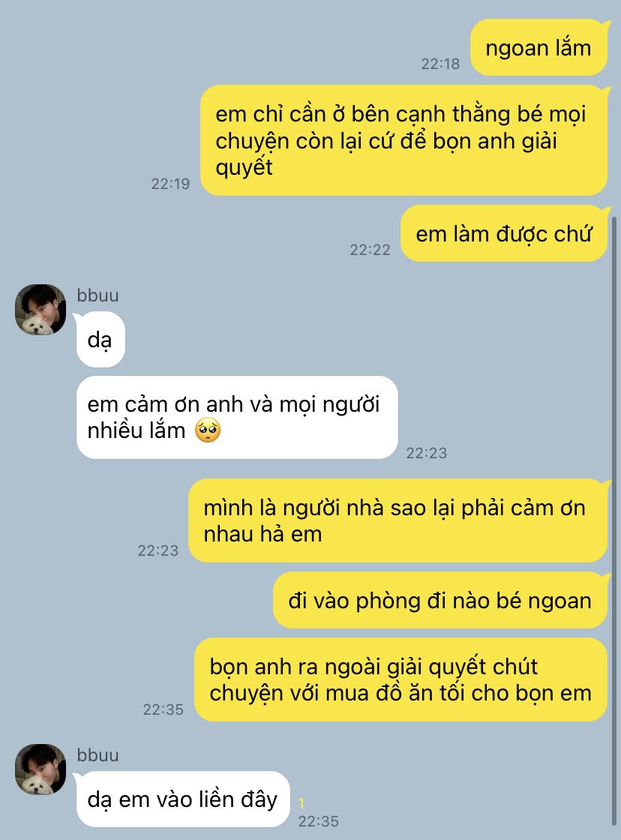621x840 pixels.
Task: Select the message starting "em chỉ cần ở bên cạnh"
Action: coord(404,140)
